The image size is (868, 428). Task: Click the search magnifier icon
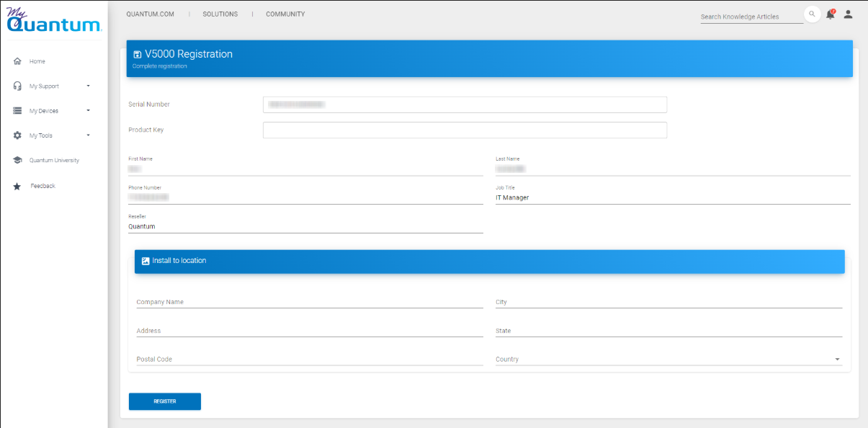[x=812, y=14]
